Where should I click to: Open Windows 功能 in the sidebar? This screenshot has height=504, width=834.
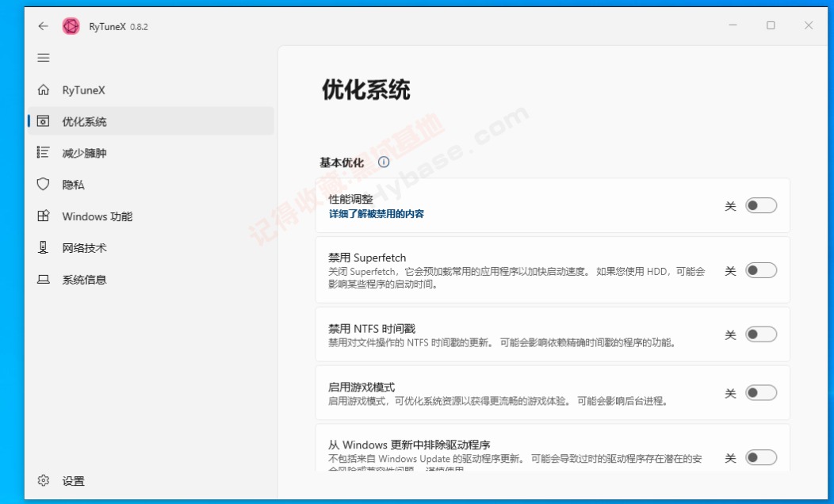point(151,216)
